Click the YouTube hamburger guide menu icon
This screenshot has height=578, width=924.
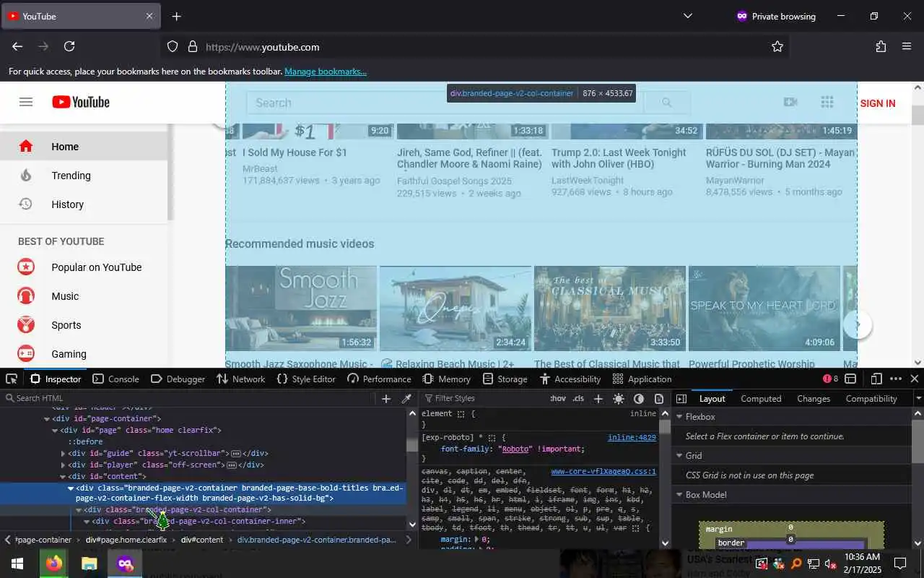click(26, 103)
